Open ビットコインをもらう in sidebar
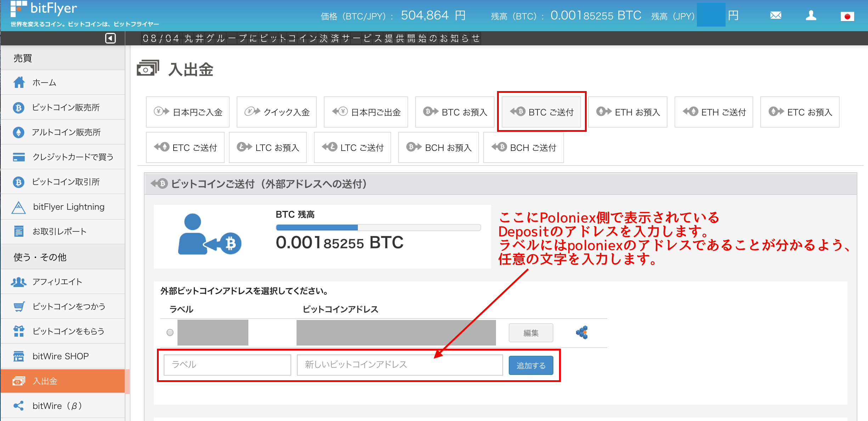 pyautogui.click(x=63, y=331)
